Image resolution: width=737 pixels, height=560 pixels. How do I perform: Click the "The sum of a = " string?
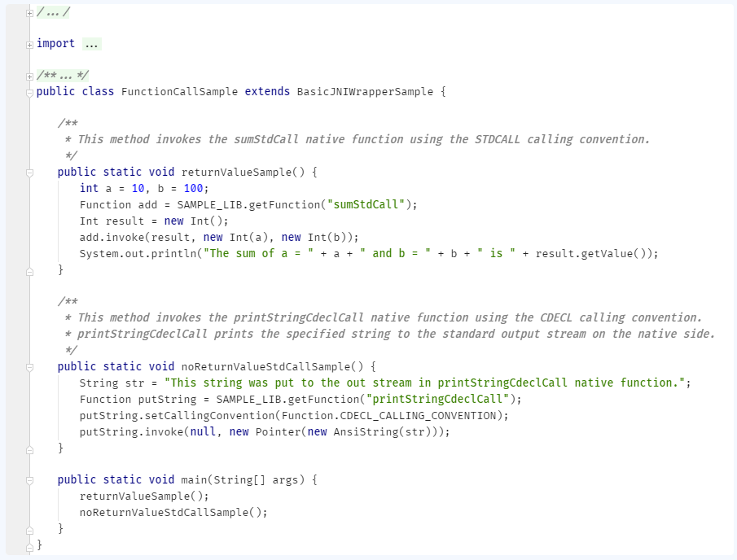point(258,254)
